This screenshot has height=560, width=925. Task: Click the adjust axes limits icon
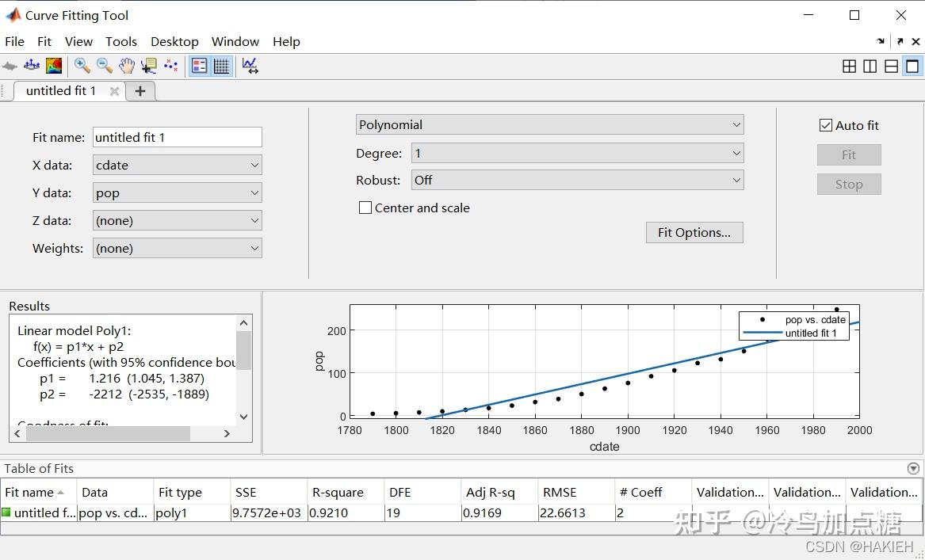pyautogui.click(x=251, y=66)
